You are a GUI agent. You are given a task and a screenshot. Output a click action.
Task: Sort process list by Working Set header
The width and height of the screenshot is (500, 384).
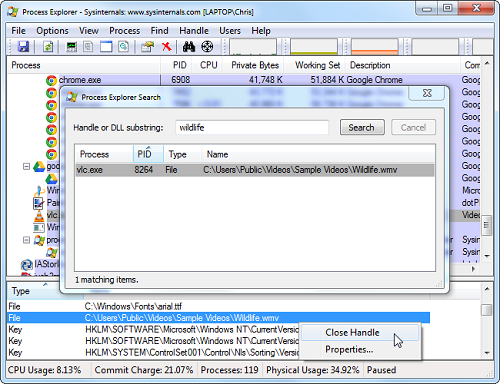click(x=314, y=65)
